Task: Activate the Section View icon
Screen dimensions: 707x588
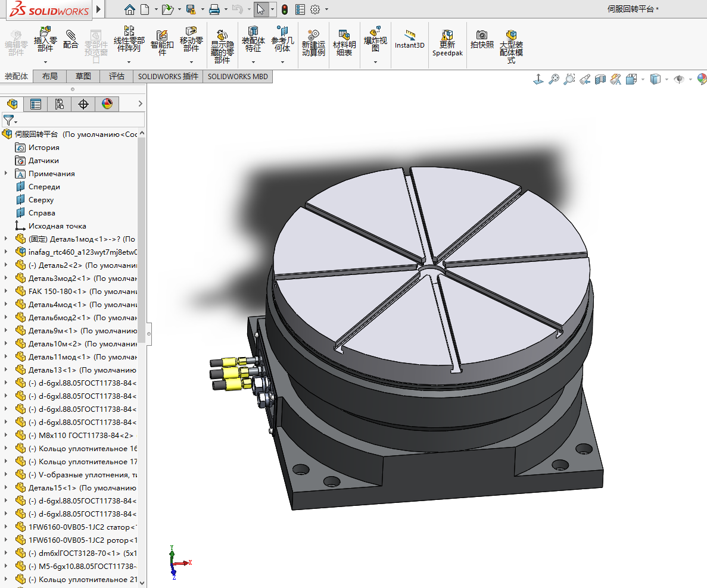Action: pyautogui.click(x=600, y=79)
